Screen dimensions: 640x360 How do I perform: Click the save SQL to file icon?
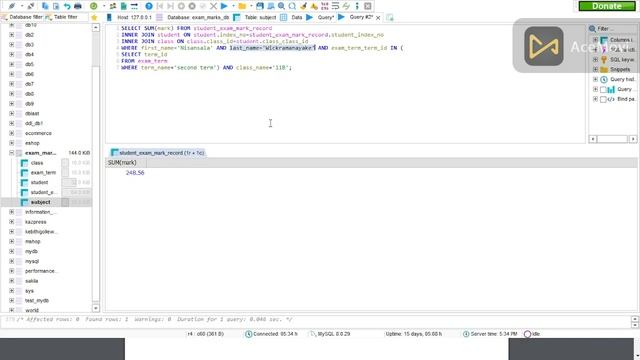[x=260, y=6]
